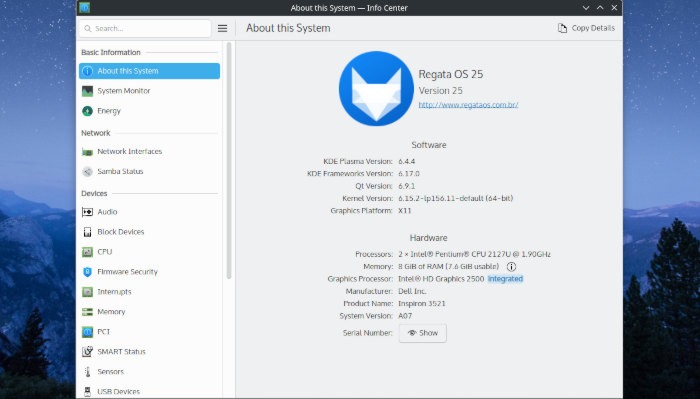Click the sidebar vertical scrollbar
700x399 pixels.
point(229,161)
